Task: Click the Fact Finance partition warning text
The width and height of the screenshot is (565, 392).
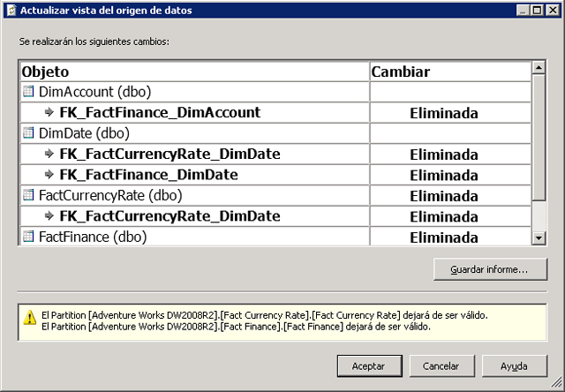Action: tap(236, 327)
